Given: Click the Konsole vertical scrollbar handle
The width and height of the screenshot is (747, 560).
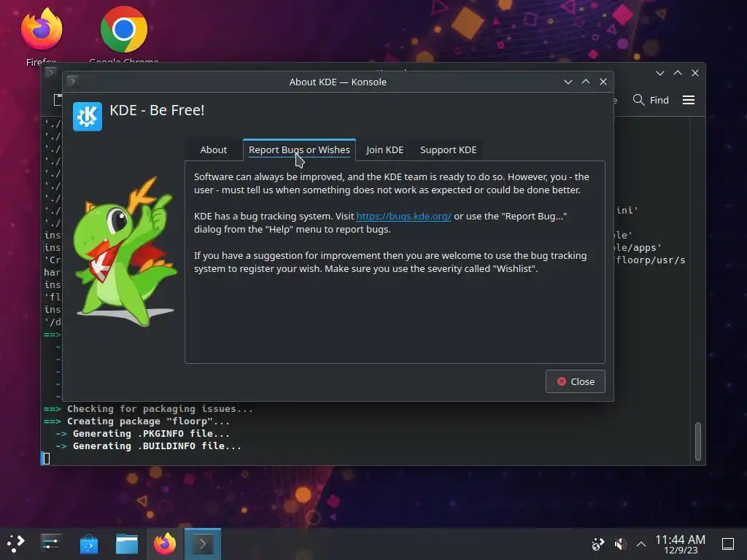Looking at the screenshot, I should (x=698, y=441).
